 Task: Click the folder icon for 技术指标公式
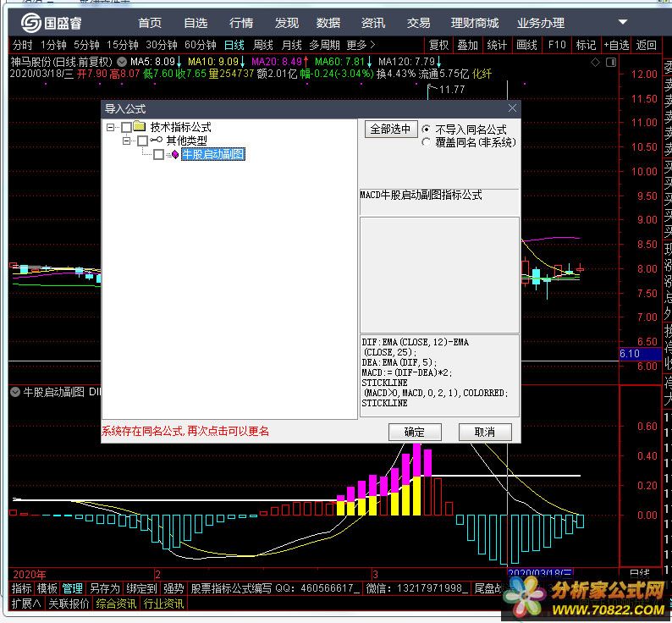[140, 126]
